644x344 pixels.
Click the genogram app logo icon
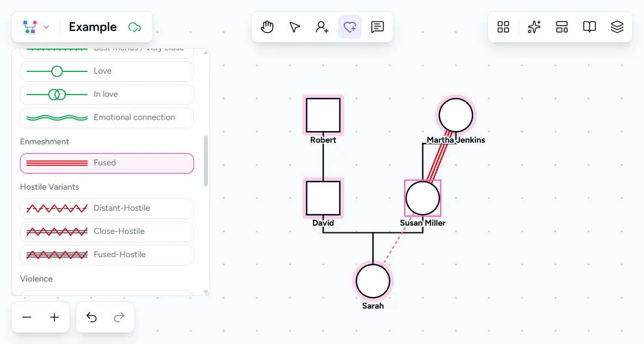[30, 27]
